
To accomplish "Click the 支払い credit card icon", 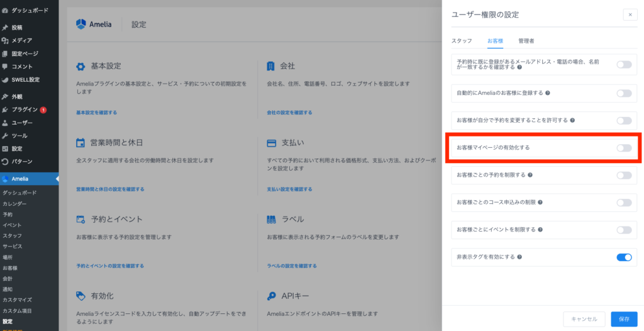I will [271, 143].
